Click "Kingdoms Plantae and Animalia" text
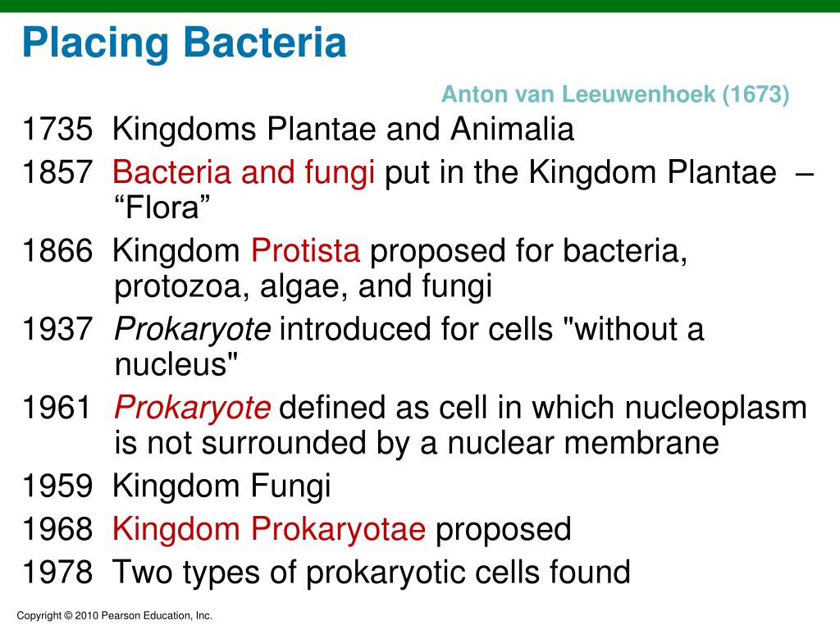Image resolution: width=840 pixels, height=630 pixels. point(343,130)
